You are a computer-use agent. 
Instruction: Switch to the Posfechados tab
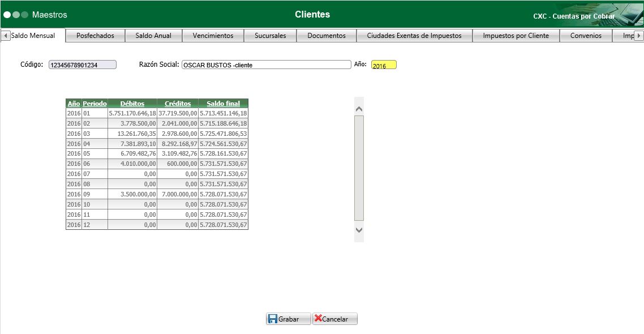(95, 36)
